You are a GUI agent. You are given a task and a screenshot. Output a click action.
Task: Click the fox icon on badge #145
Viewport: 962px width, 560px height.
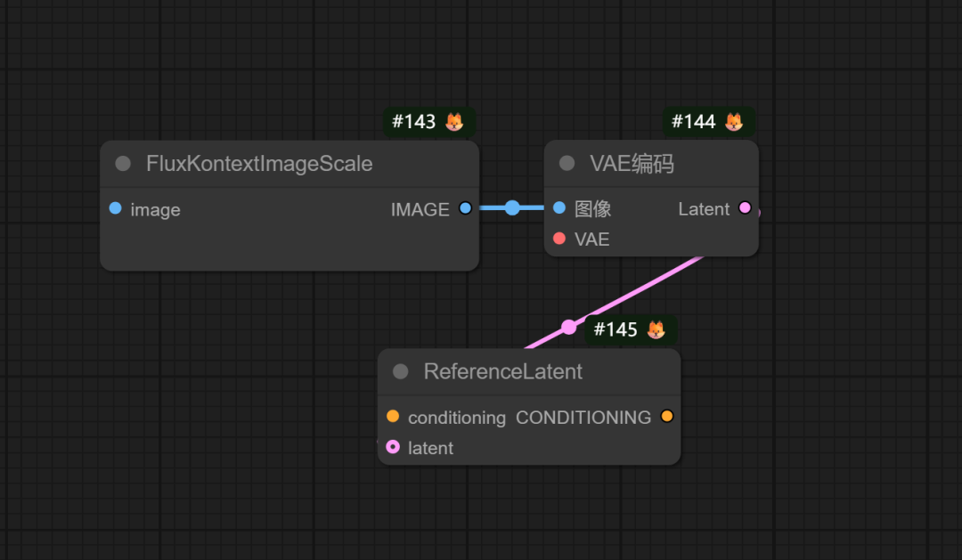(656, 329)
